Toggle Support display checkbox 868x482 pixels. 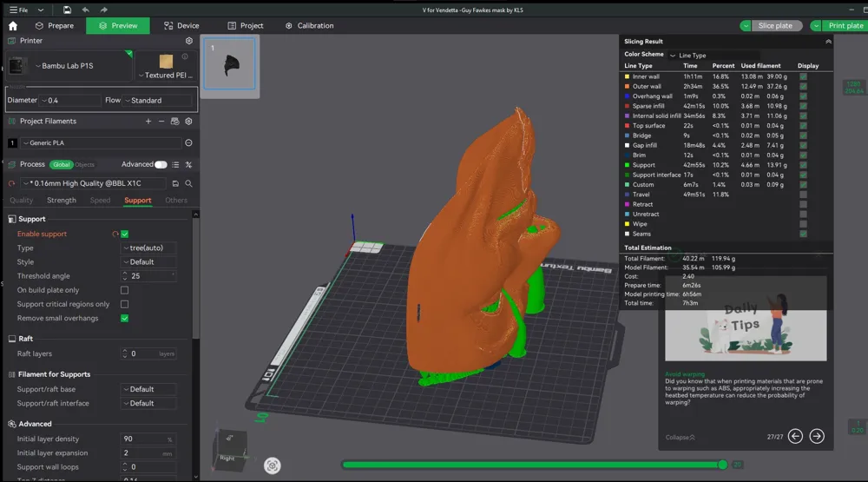click(803, 165)
